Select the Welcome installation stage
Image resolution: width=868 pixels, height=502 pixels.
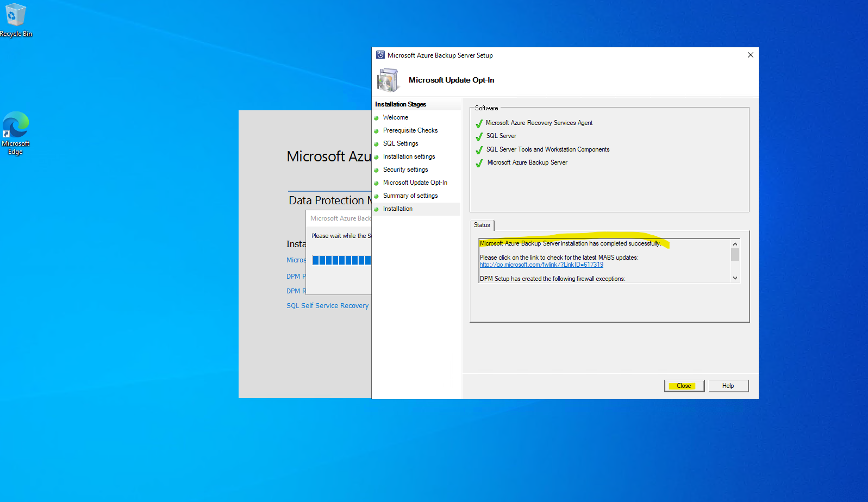(x=395, y=117)
